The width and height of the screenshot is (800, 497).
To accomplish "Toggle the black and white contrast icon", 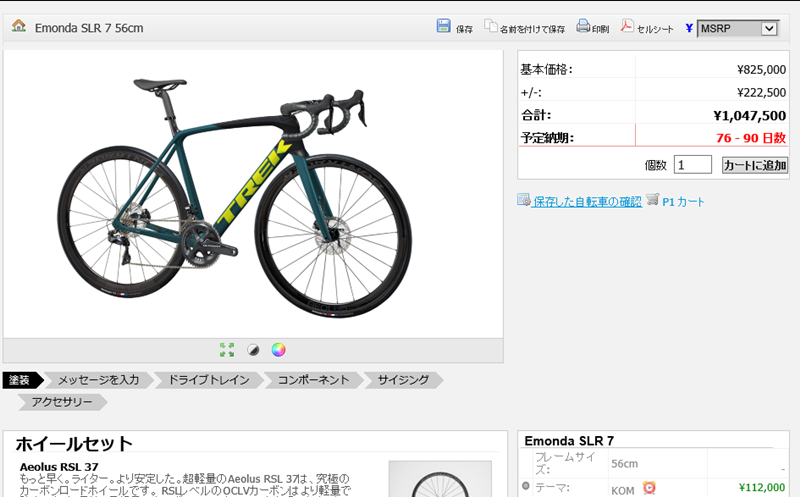I will [253, 350].
